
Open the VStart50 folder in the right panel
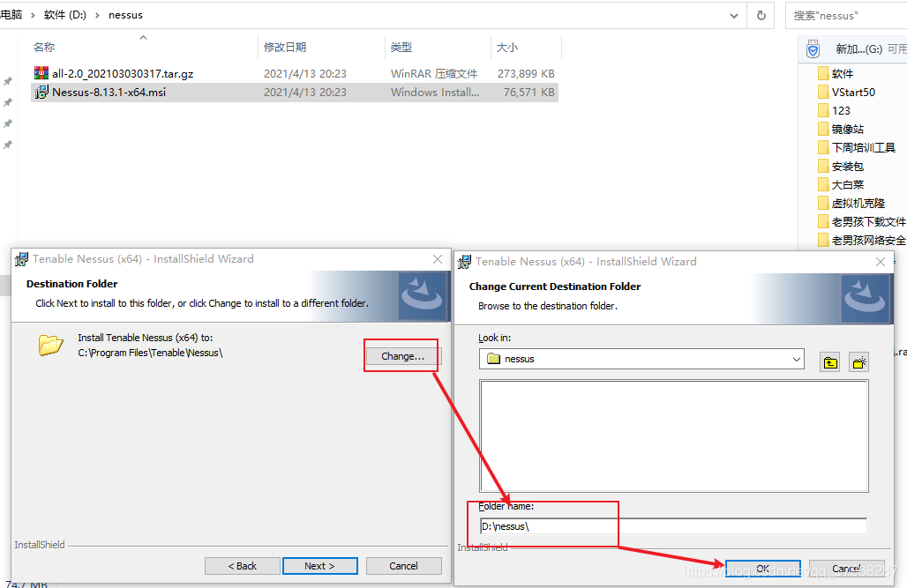click(x=853, y=92)
